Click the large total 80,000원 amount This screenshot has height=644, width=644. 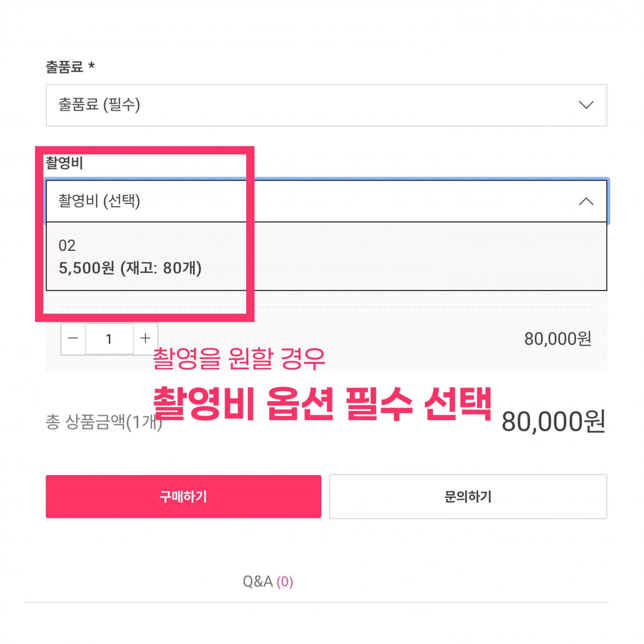click(553, 422)
